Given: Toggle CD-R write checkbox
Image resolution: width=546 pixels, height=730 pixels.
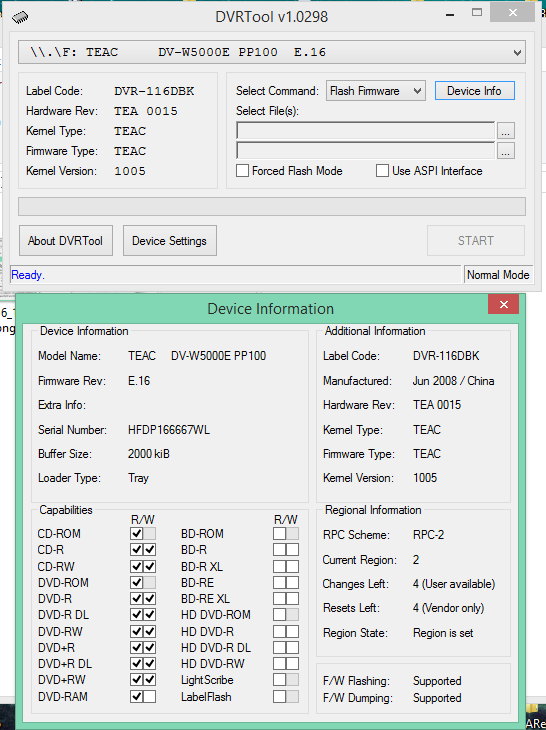Looking at the screenshot, I should [149, 550].
